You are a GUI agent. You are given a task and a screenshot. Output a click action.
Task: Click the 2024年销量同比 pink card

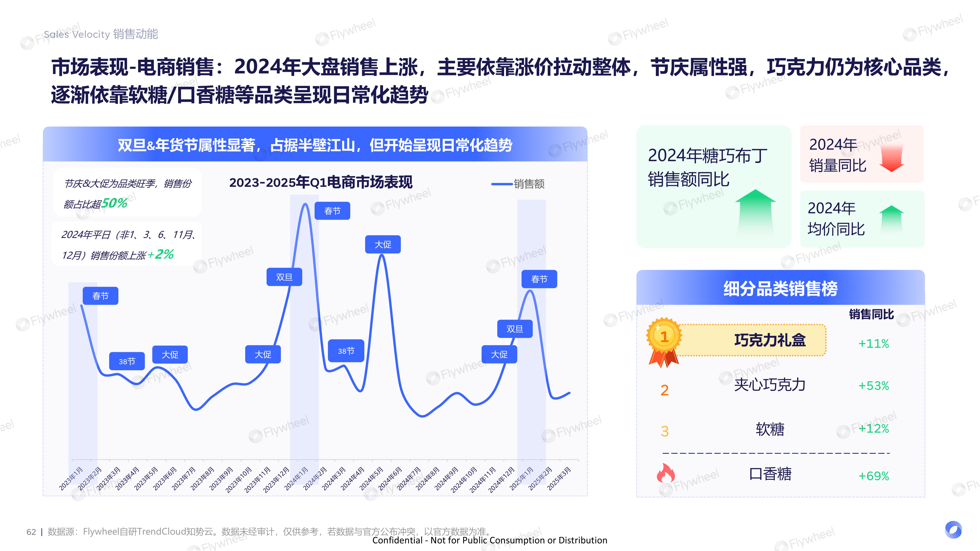862,154
